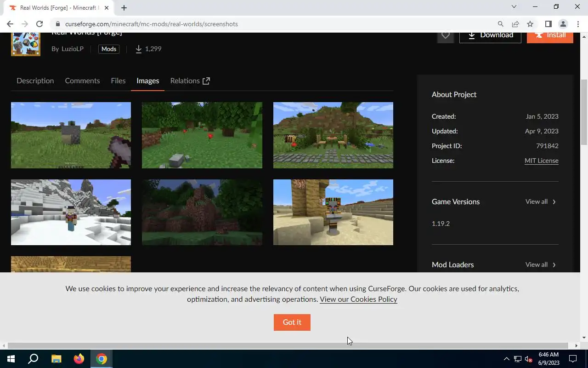Viewport: 588px width, 368px height.
Task: Click the 1.19.2 game version
Action: point(441,224)
